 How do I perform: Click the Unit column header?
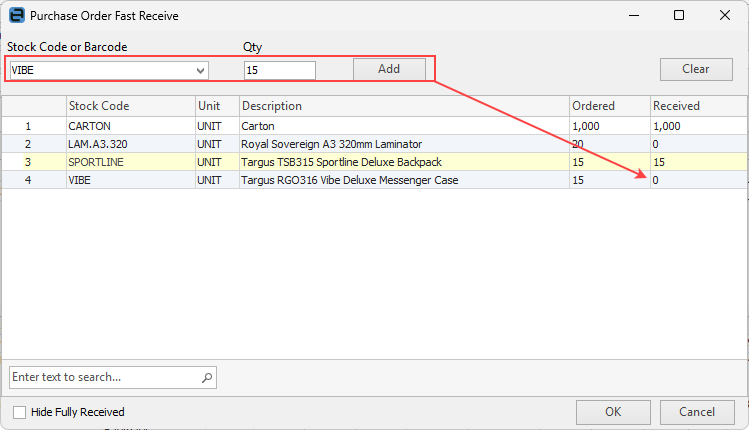point(216,106)
